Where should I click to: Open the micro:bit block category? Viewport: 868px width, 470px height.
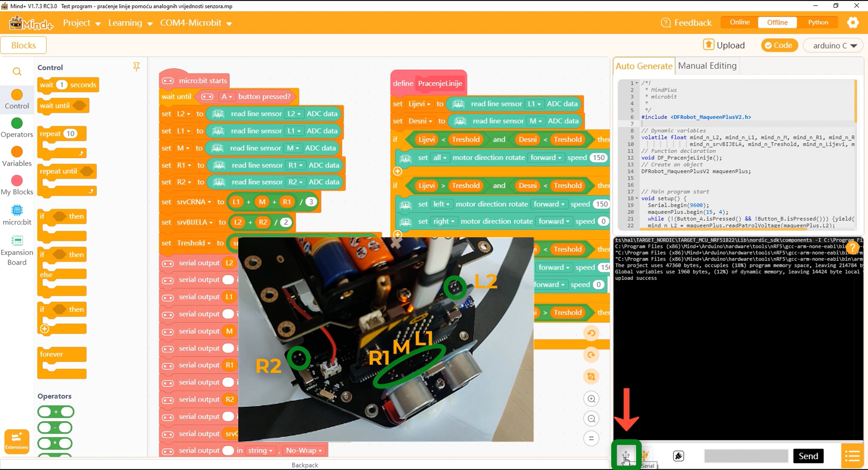point(17,215)
